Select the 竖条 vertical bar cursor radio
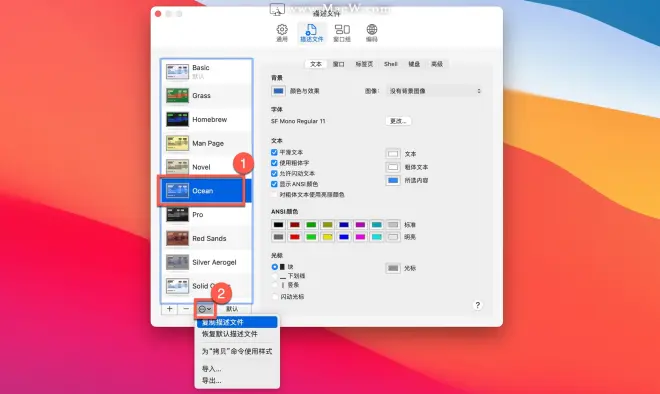Viewport: 660px width, 394px height. [x=274, y=285]
